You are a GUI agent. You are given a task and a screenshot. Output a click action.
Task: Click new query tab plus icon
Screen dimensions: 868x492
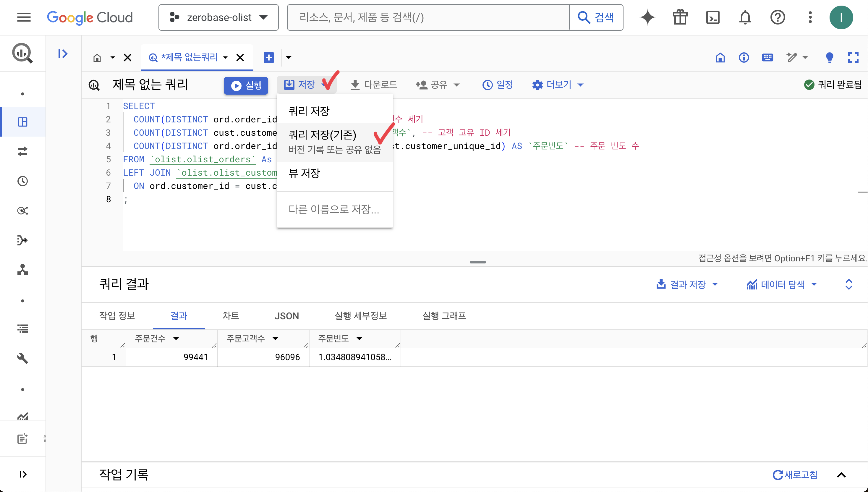[x=269, y=57]
